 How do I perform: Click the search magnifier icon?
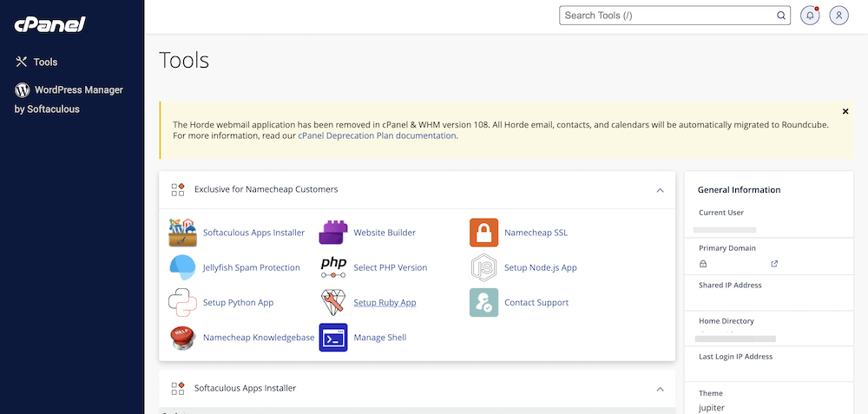[x=781, y=16]
